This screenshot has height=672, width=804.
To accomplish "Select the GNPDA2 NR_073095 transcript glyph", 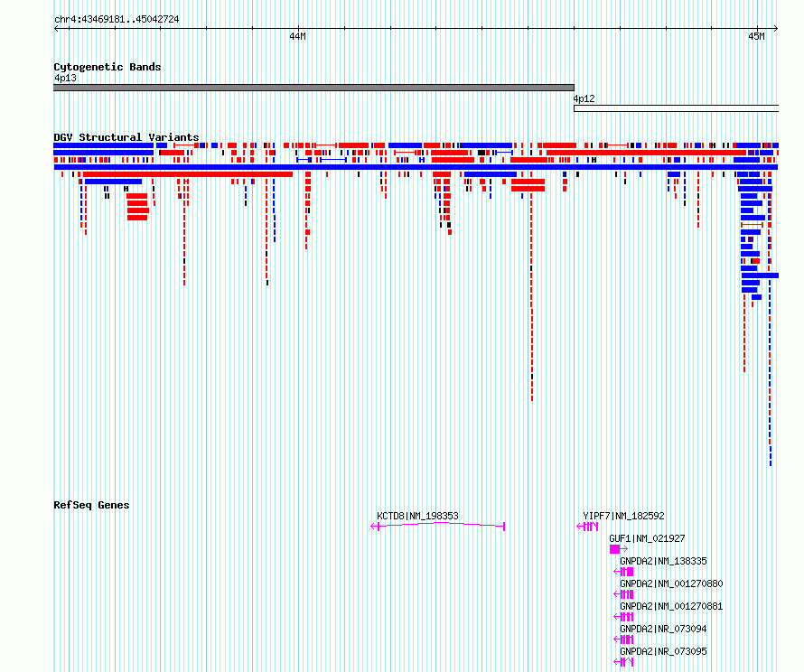I will coord(623,662).
